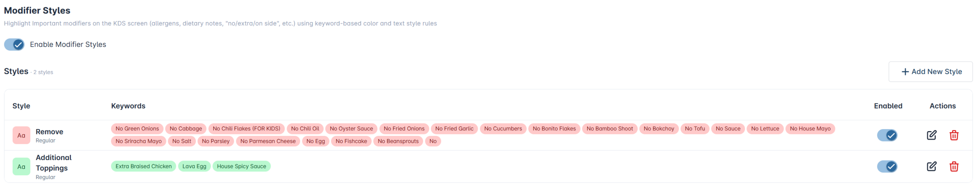
Task: Delete the Remove style
Action: click(954, 135)
